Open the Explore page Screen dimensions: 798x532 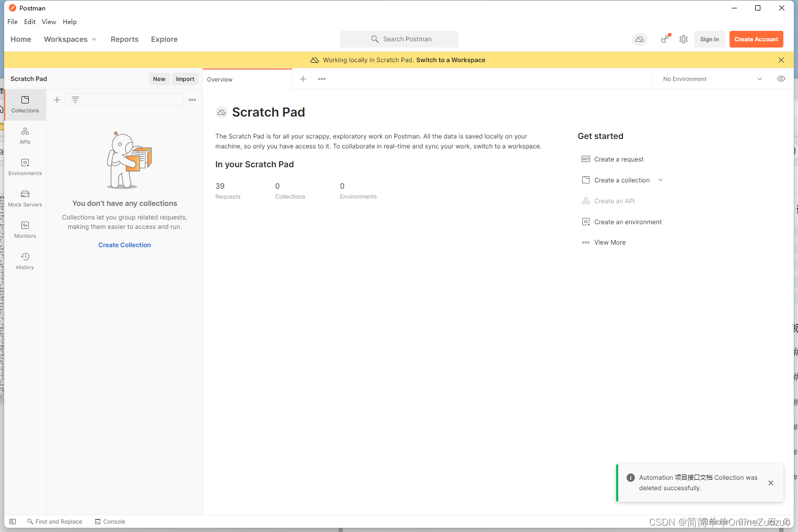click(164, 39)
